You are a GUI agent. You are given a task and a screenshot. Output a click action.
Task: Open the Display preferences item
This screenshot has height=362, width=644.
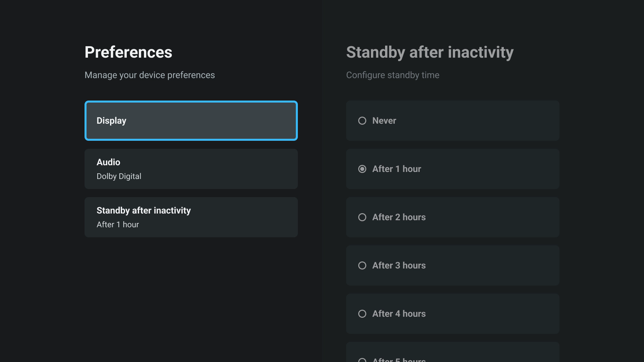[191, 121]
